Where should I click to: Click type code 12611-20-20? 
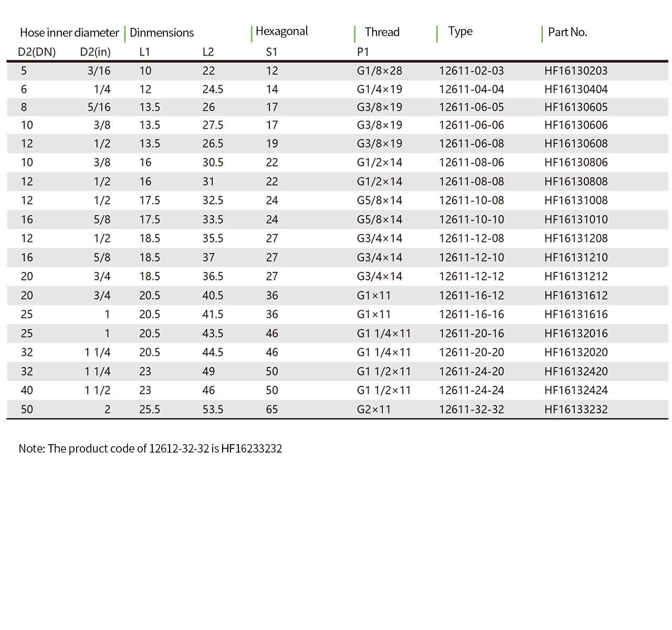(x=471, y=352)
